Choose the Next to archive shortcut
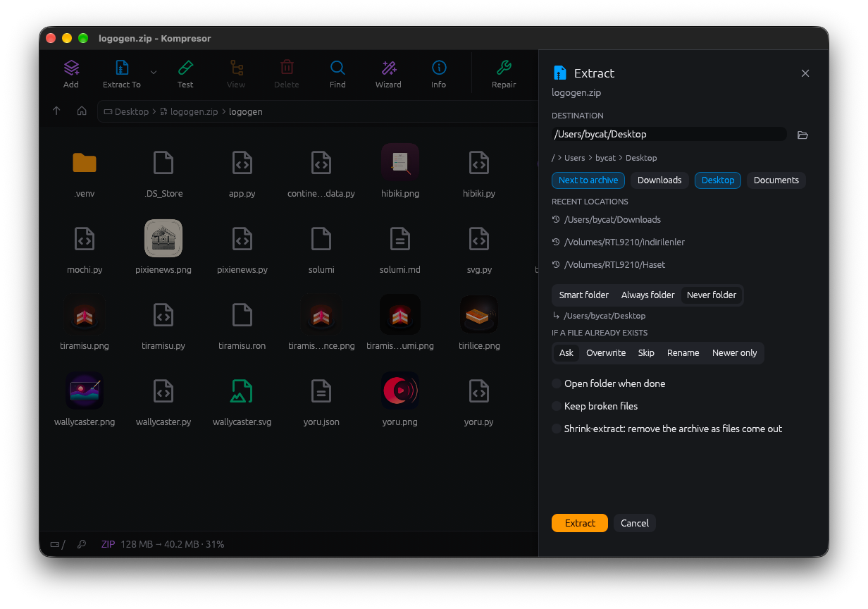Screen dimensions: 868x609 click(x=588, y=180)
